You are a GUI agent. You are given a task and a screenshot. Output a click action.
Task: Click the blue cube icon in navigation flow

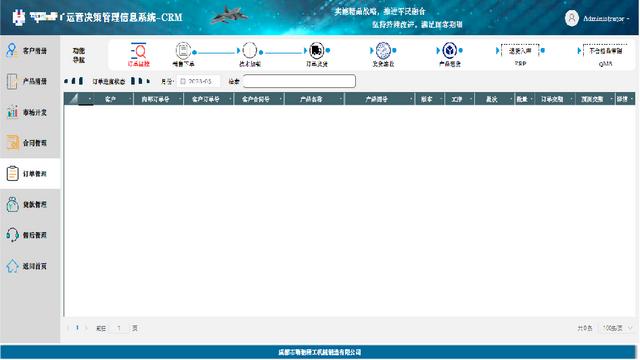[x=449, y=51]
